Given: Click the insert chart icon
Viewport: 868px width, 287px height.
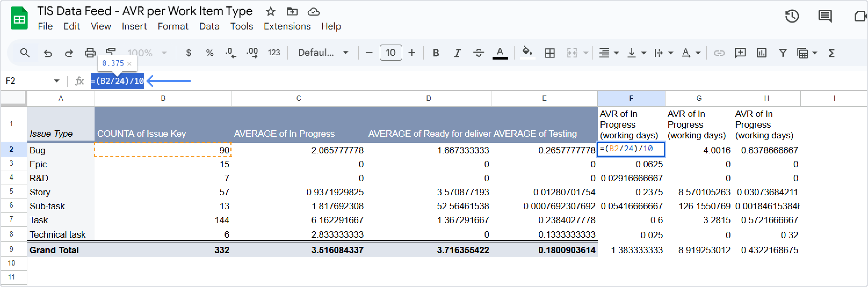Looking at the screenshot, I should [x=761, y=53].
